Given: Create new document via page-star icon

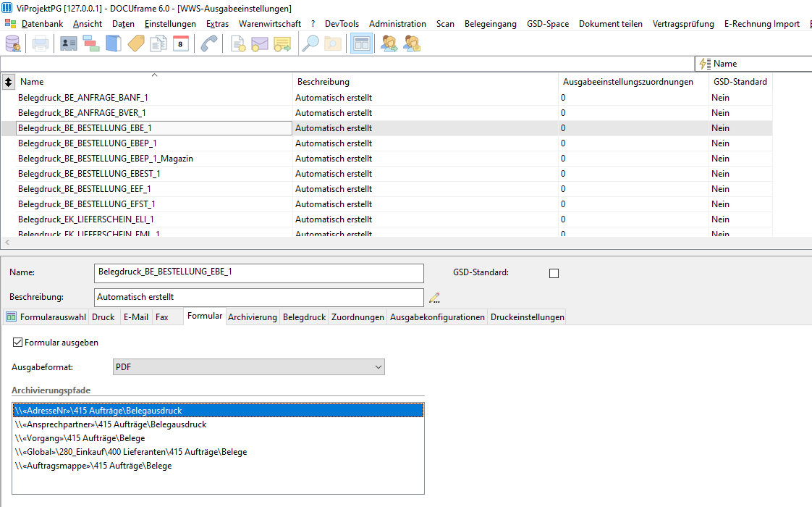Looking at the screenshot, I should coord(237,43).
